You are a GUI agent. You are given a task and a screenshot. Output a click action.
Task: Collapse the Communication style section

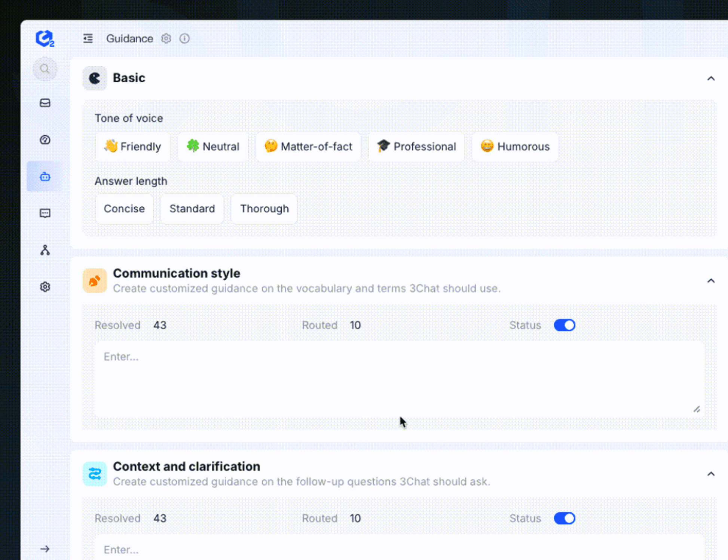(711, 281)
